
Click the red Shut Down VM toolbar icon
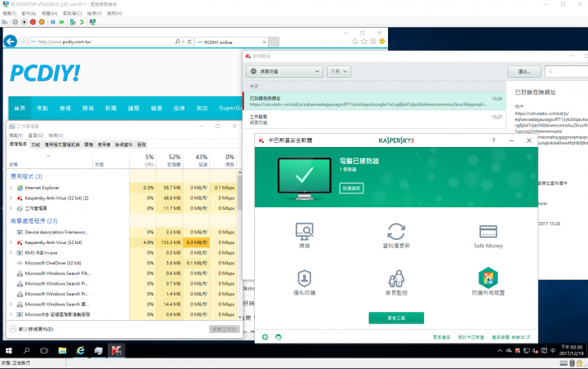[x=33, y=22]
